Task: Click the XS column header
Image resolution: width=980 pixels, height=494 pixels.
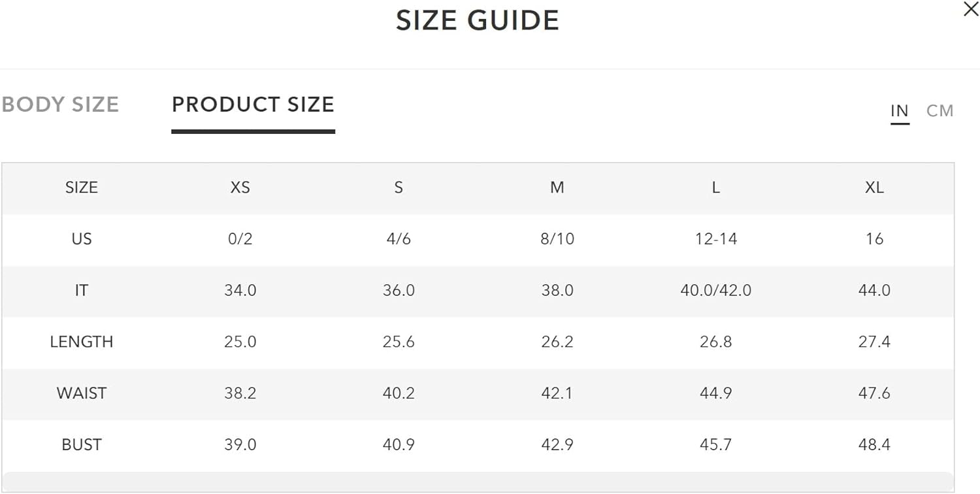Action: pos(240,188)
